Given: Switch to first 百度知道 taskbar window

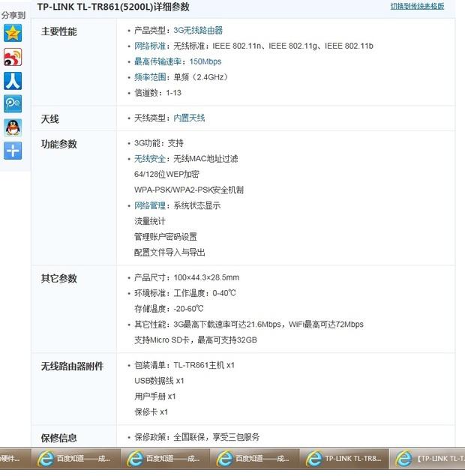Looking at the screenshot, I should [76, 459].
